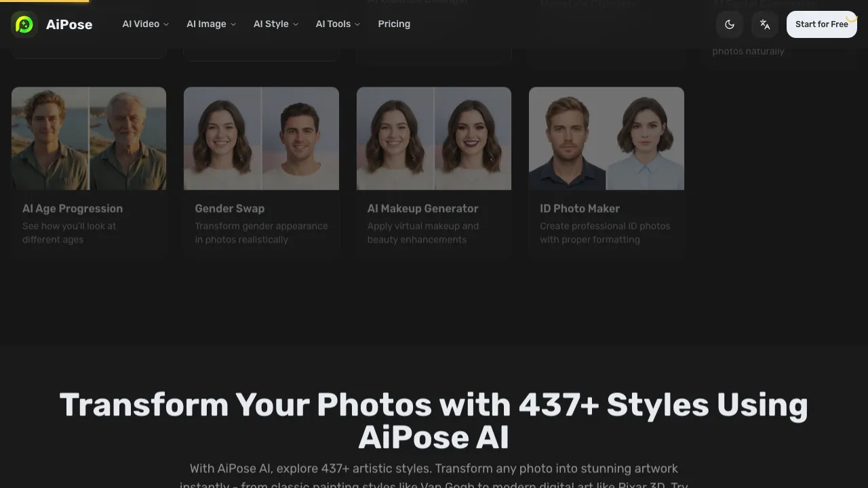
Task: Click the AI Age Progression preview image
Action: (88, 138)
